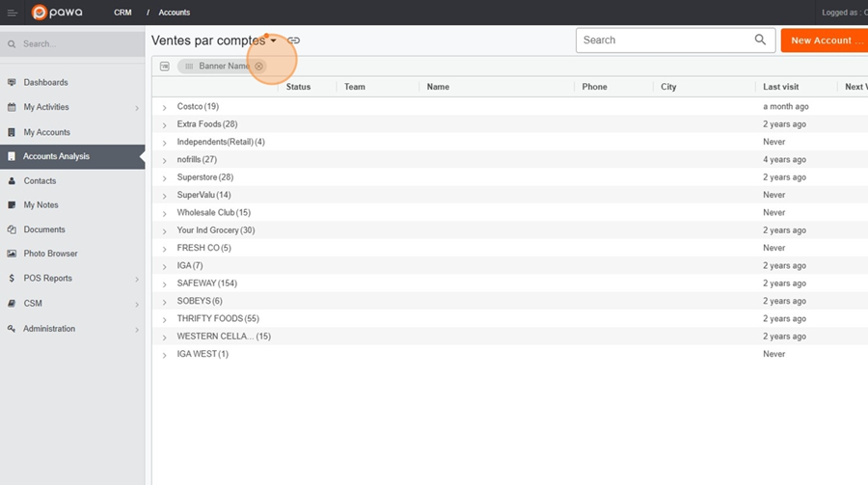The width and height of the screenshot is (868, 485).
Task: Open My Notes in the sidebar
Action: click(41, 204)
